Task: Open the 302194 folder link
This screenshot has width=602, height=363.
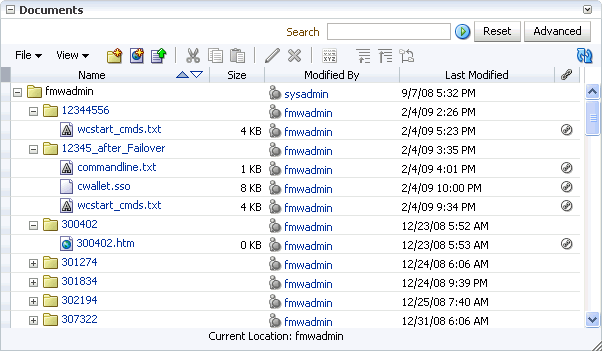Action: tap(79, 300)
